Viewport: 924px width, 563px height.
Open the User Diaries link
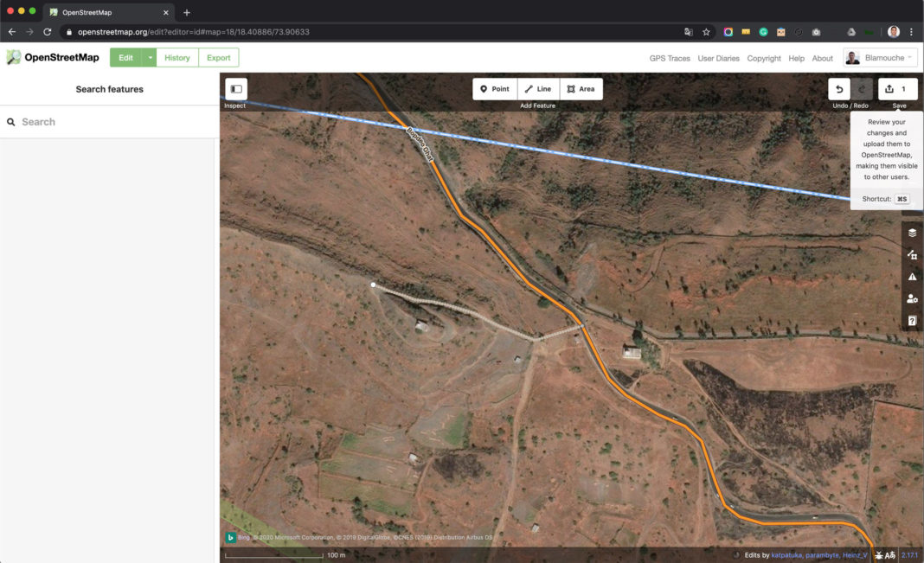pyautogui.click(x=719, y=59)
